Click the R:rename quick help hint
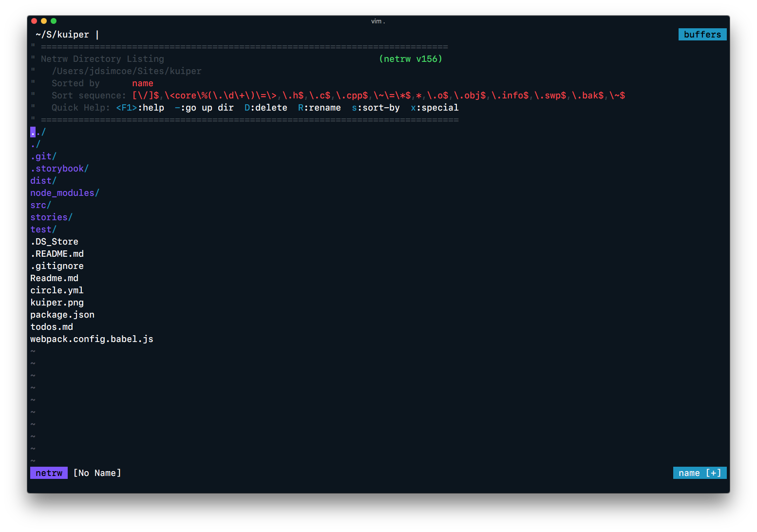757x532 pixels. pos(320,108)
